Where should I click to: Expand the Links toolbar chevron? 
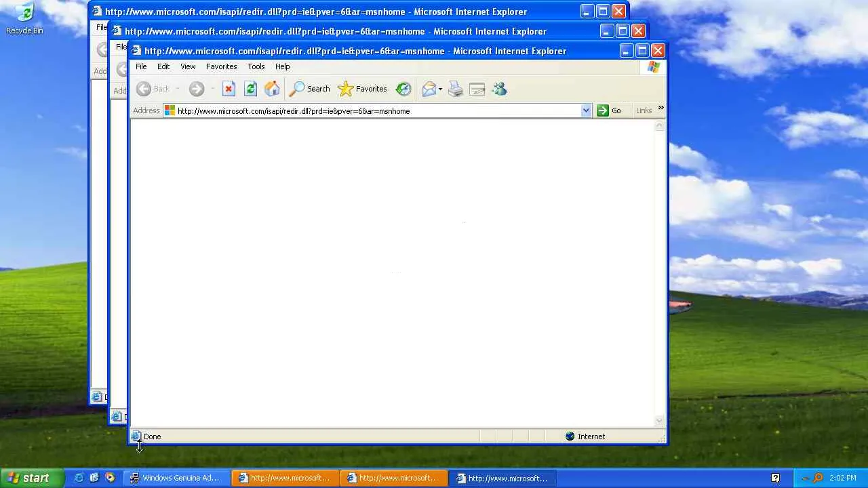coord(660,108)
